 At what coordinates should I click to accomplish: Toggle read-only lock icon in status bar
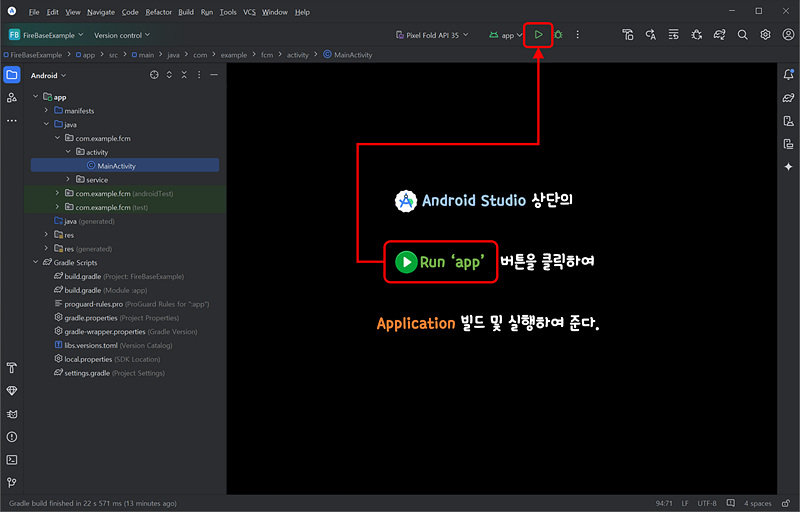pos(786,503)
